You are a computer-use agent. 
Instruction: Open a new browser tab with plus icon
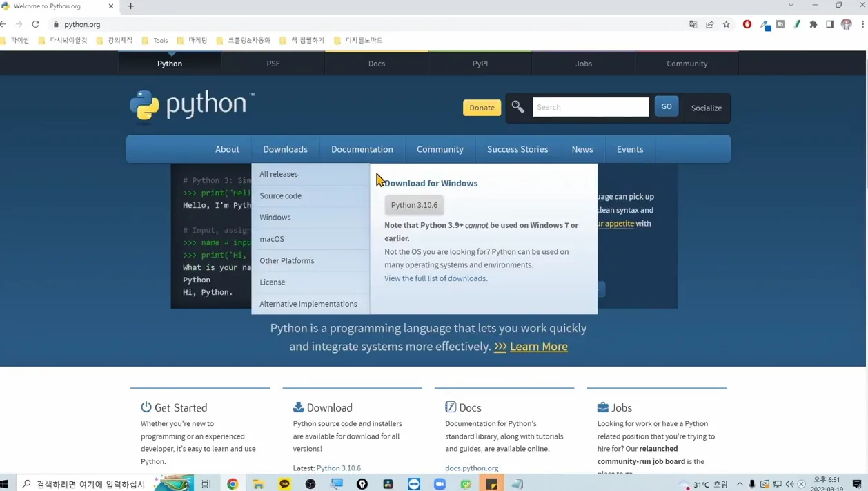click(130, 6)
